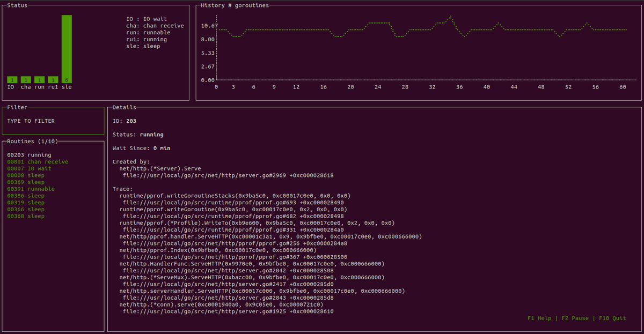Click the ru1 (running) status bar
The height and width of the screenshot is (334, 644).
tap(52, 79)
